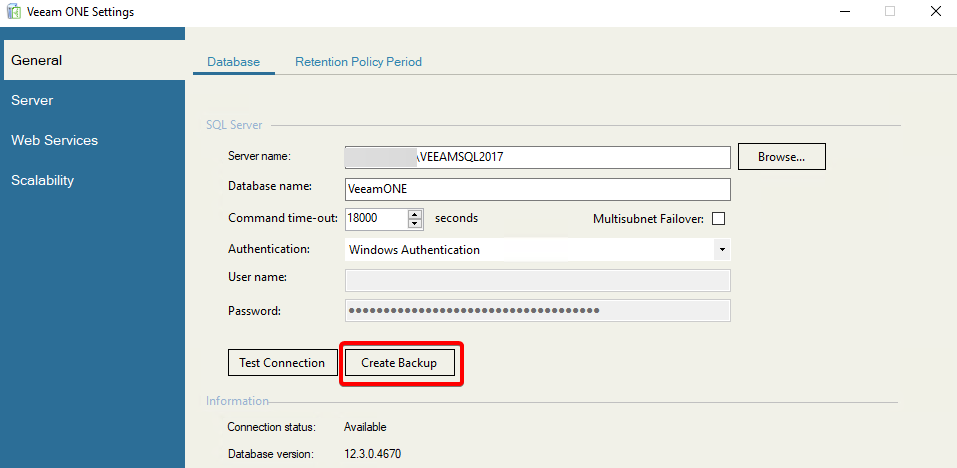The width and height of the screenshot is (957, 468).
Task: Switch to Retention Policy Period tab
Action: [x=358, y=62]
